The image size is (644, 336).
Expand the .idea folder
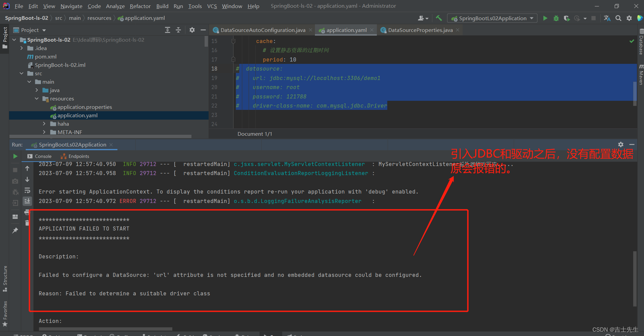(x=22, y=48)
